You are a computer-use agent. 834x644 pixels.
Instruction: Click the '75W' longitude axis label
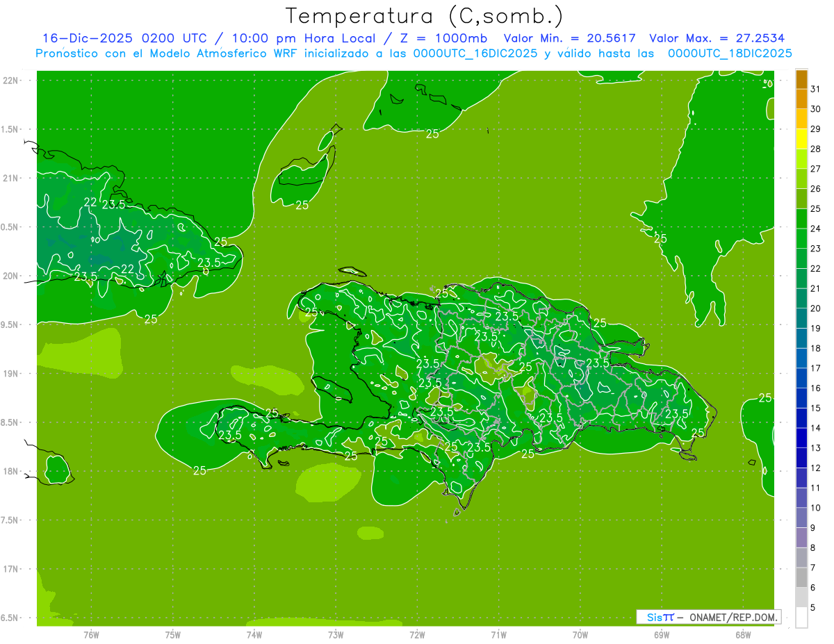[x=173, y=635]
